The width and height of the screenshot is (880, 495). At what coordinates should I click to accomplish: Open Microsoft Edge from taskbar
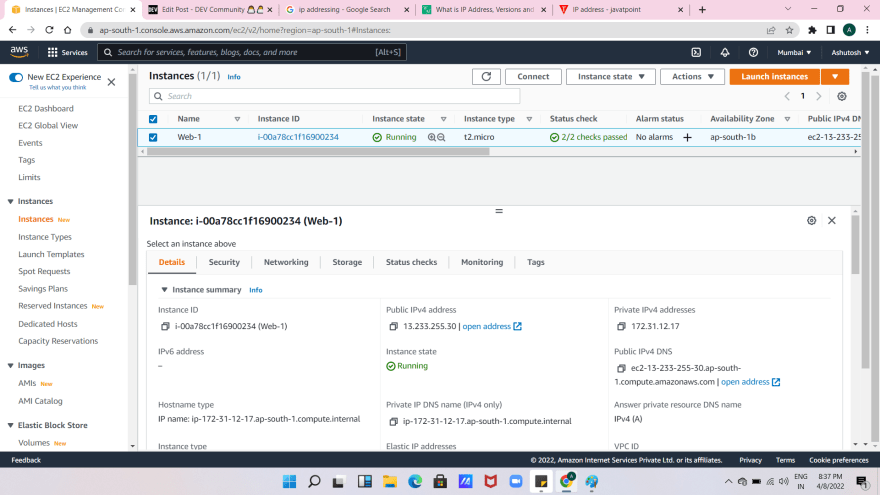(x=415, y=482)
